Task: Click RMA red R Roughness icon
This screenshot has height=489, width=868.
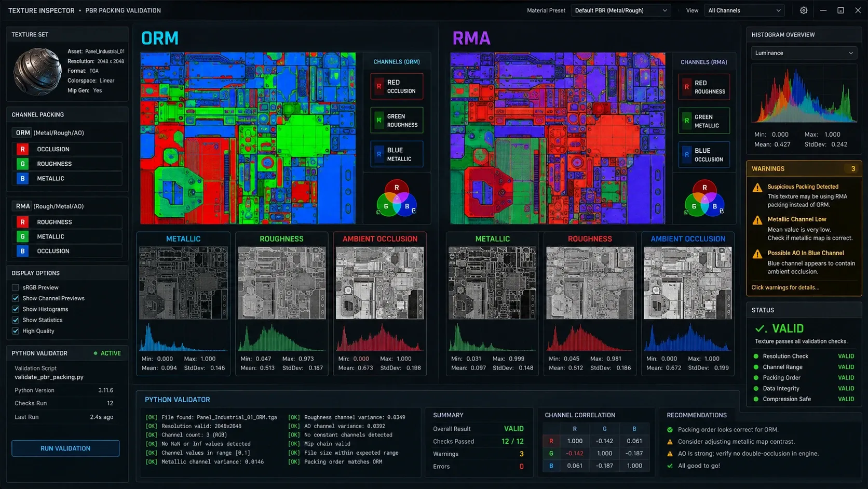Action: pos(22,222)
